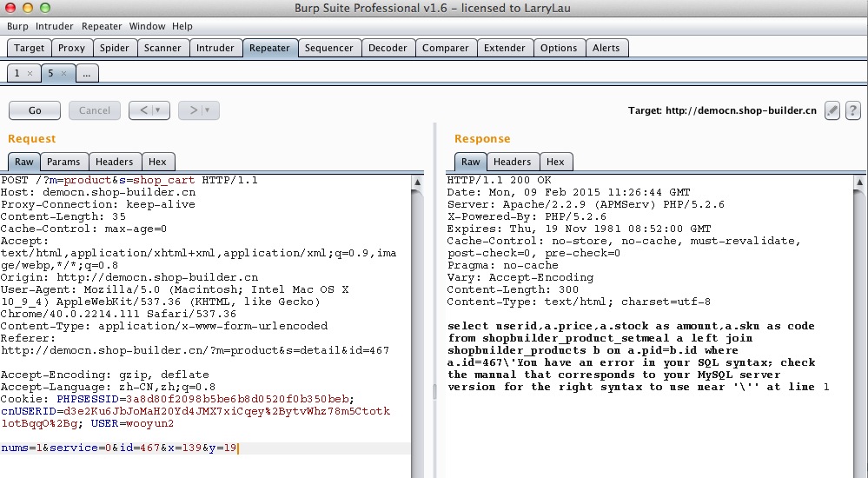This screenshot has height=478, width=868.
Task: Select the Request Hex tab
Action: click(x=158, y=162)
